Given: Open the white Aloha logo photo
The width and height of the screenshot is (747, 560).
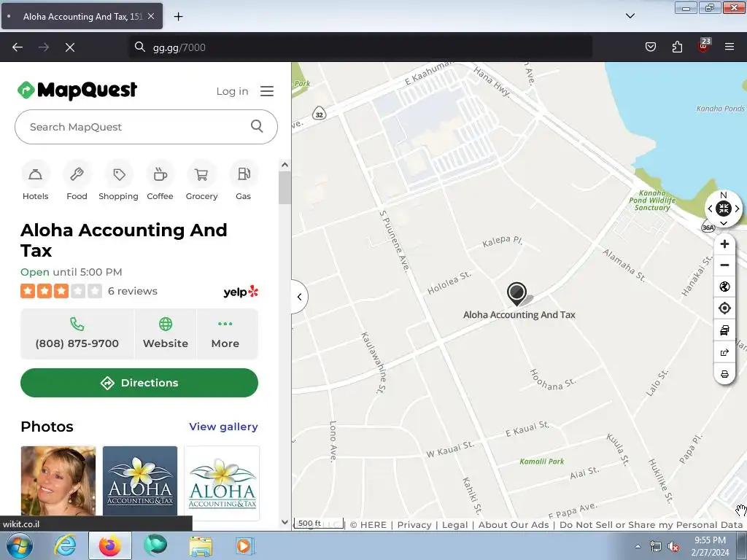Looking at the screenshot, I should tap(222, 483).
